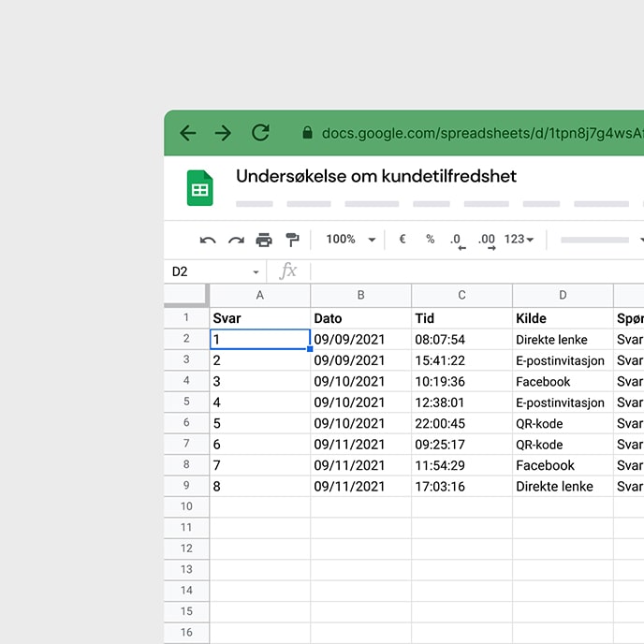Select cell A5 containing 4
Image resolution: width=644 pixels, height=644 pixels.
tap(260, 402)
